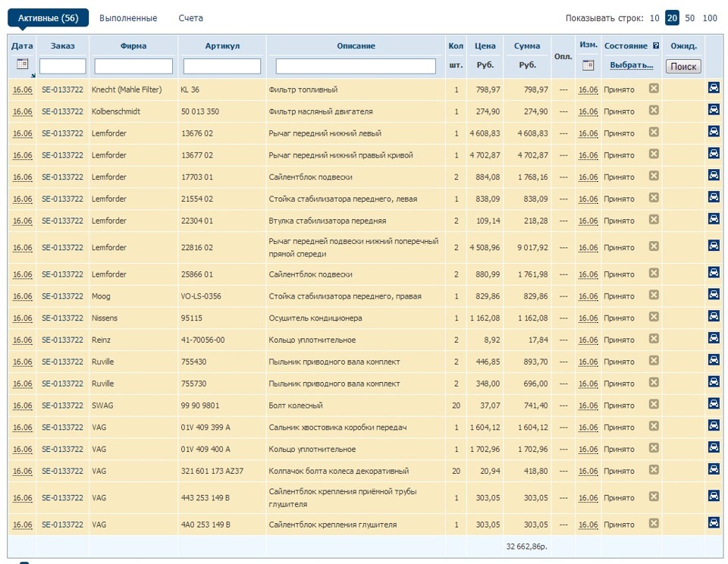Cancel the Nissens 95115 order item
The image size is (728, 564).
coord(654,317)
